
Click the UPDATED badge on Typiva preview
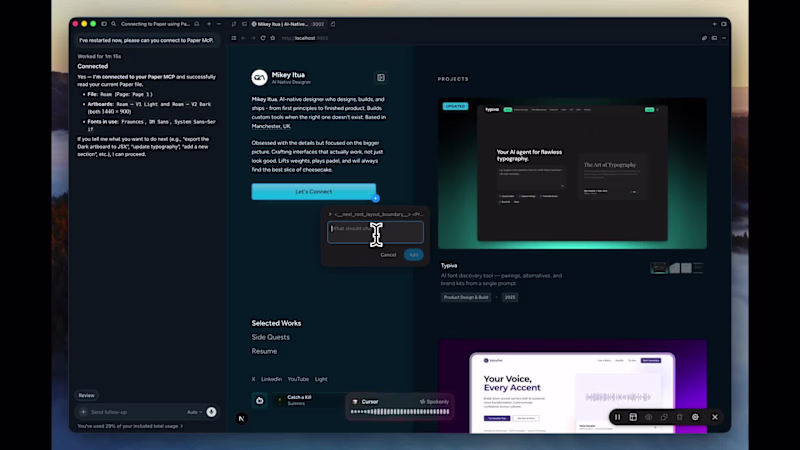tap(455, 106)
